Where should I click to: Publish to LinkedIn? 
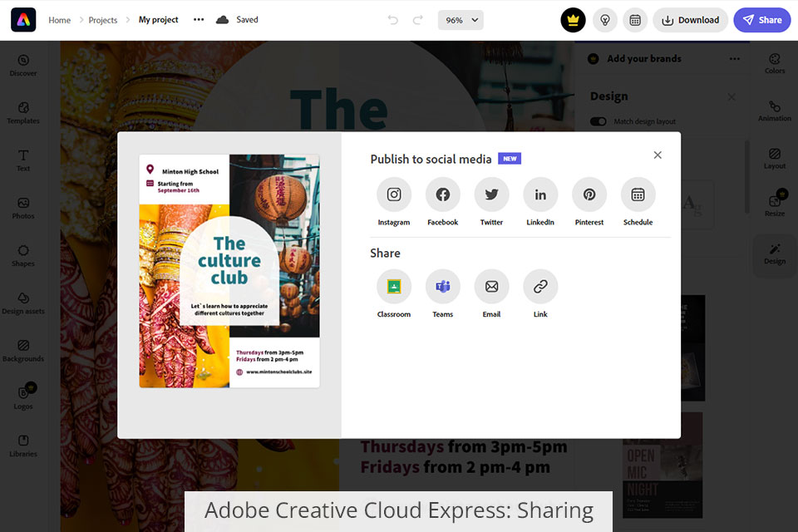[x=540, y=195]
